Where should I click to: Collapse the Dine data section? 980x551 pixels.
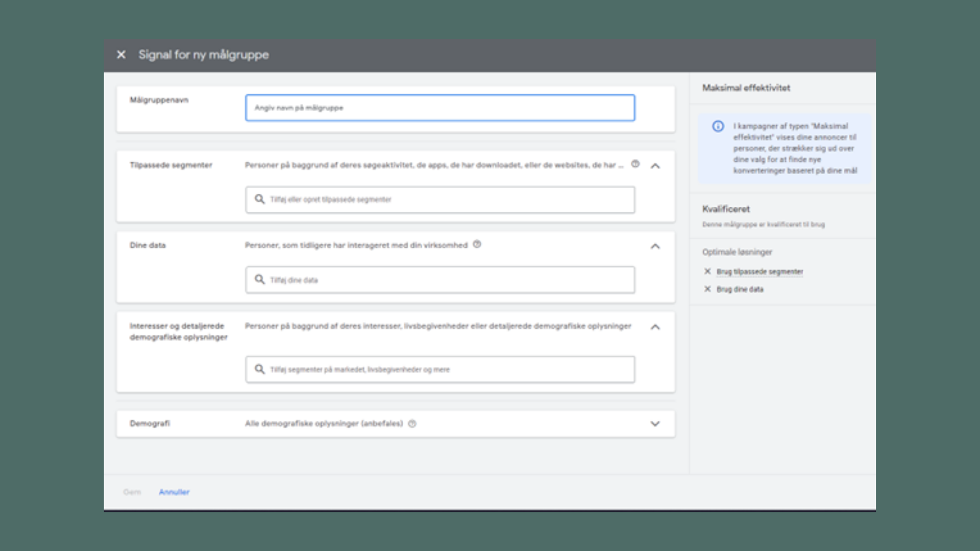655,246
